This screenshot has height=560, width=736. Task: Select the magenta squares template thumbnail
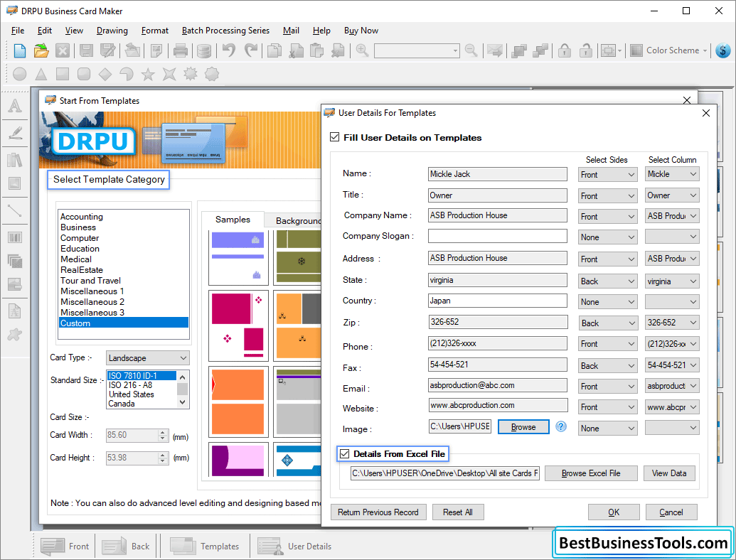pyautogui.click(x=238, y=325)
